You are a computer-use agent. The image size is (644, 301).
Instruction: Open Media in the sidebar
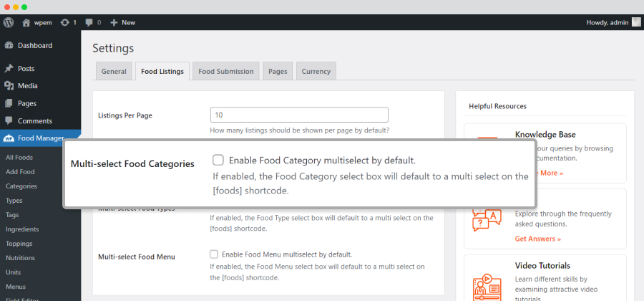point(27,86)
